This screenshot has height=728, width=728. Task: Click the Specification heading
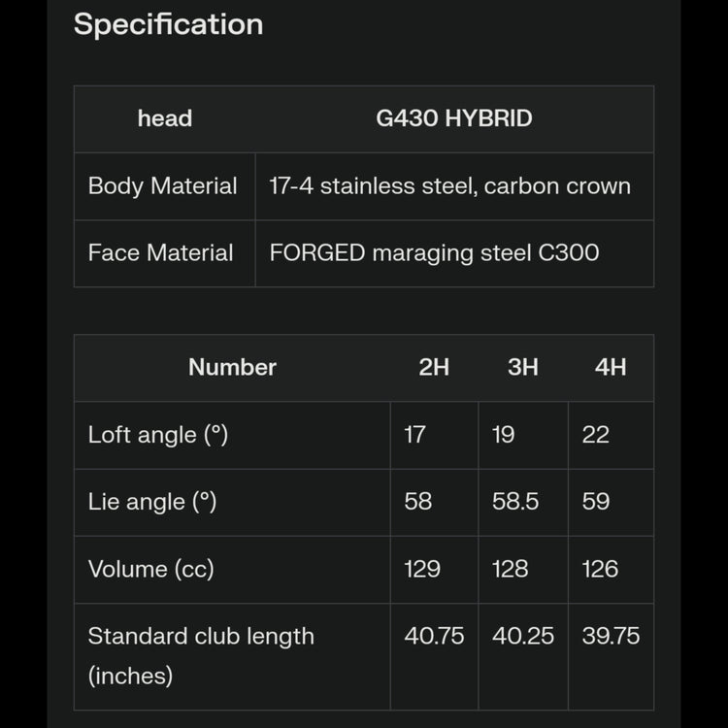168,24
